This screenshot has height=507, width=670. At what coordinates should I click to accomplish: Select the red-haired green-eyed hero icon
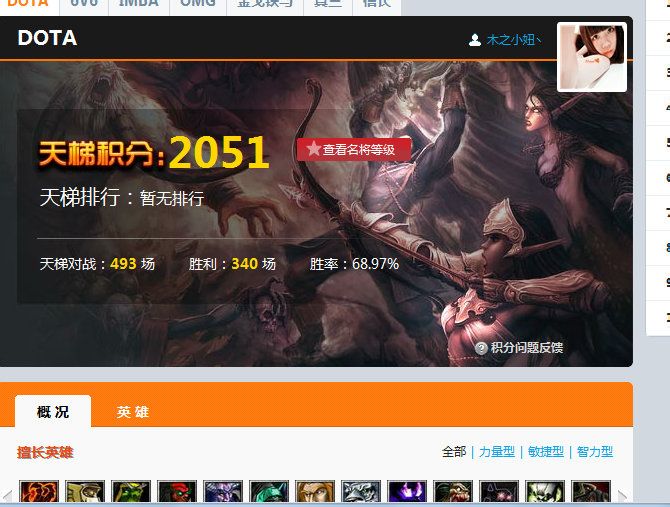point(177,491)
